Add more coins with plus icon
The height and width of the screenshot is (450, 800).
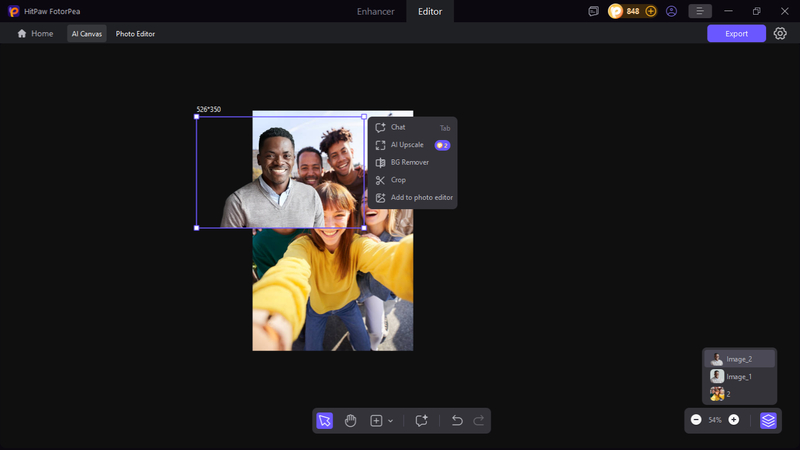[651, 11]
